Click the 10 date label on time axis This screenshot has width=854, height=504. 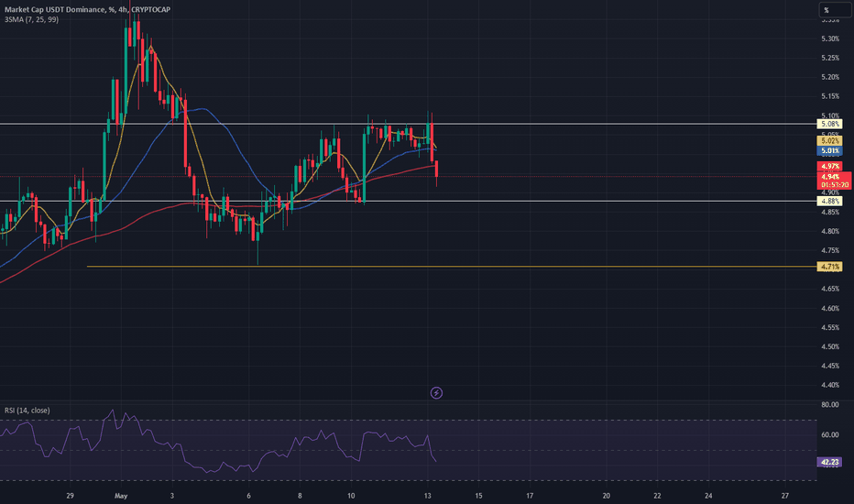coord(351,496)
